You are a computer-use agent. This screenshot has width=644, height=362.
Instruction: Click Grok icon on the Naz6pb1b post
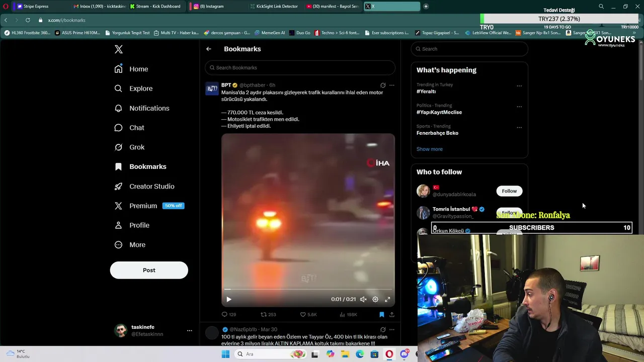(x=383, y=329)
